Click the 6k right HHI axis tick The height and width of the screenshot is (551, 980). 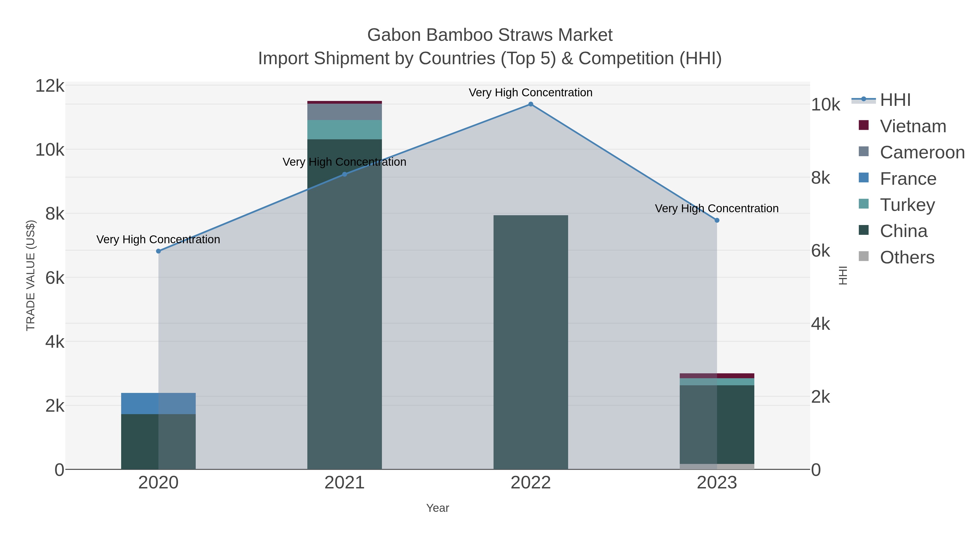pos(820,251)
